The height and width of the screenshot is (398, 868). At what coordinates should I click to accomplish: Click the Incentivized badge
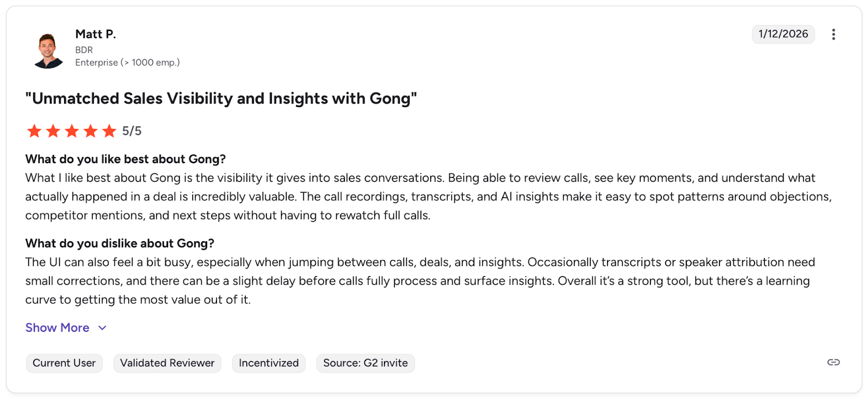point(269,363)
